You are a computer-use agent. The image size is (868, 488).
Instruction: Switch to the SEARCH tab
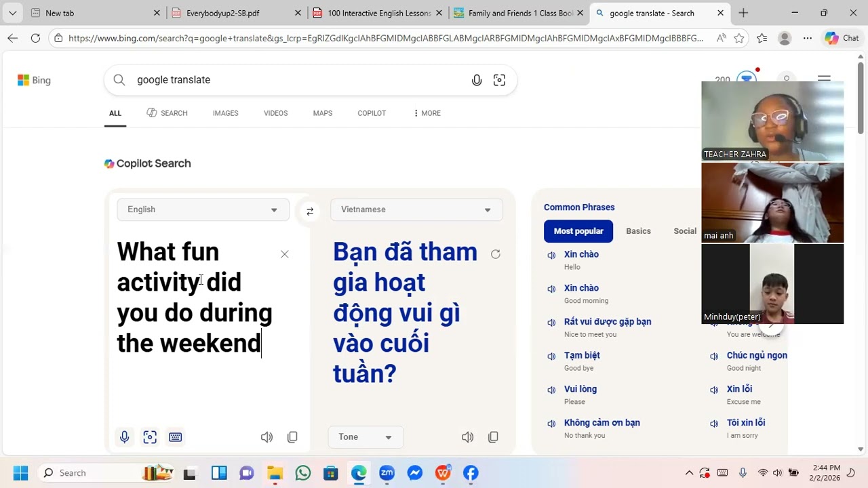click(x=167, y=113)
